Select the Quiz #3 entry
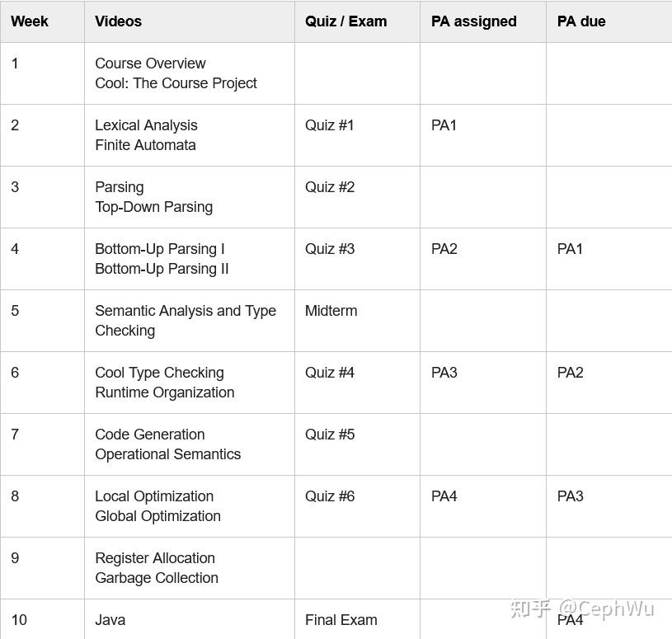The image size is (672, 639). [x=329, y=249]
